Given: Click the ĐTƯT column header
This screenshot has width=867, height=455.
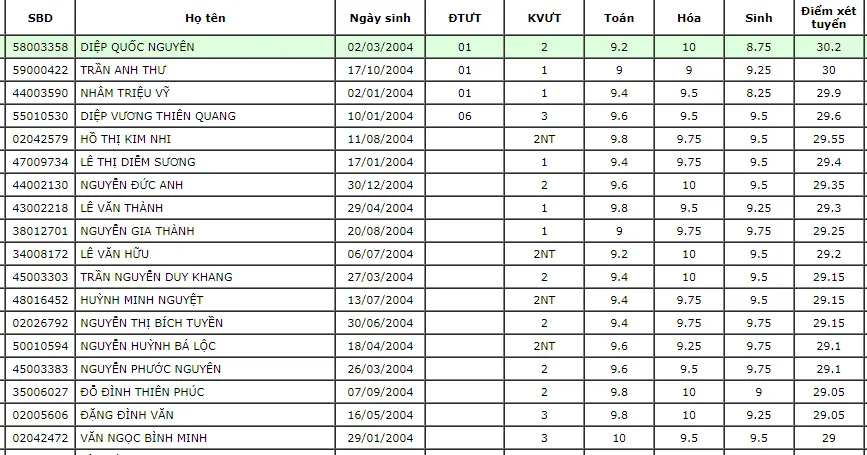Looking at the screenshot, I should tap(464, 18).
